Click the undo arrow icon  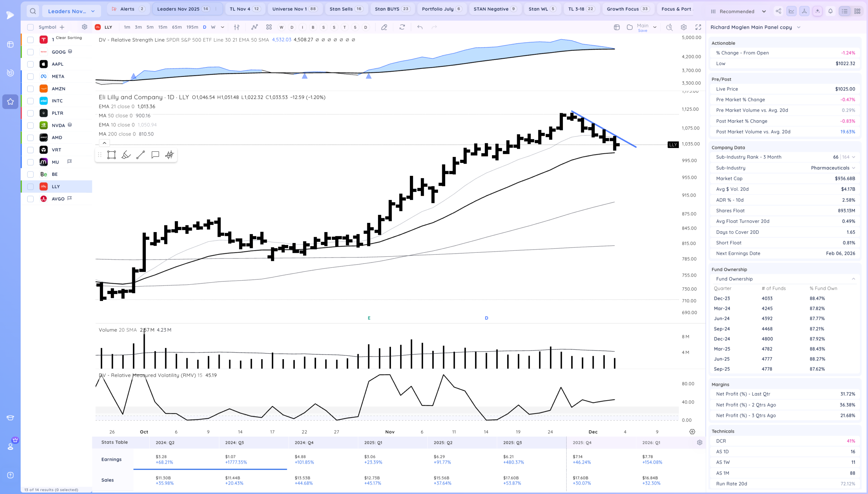point(420,27)
